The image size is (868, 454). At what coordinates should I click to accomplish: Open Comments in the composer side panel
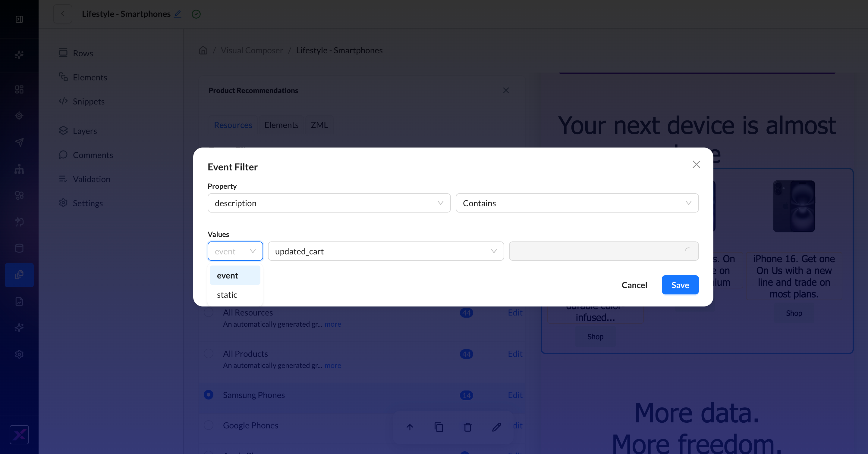[x=93, y=155]
